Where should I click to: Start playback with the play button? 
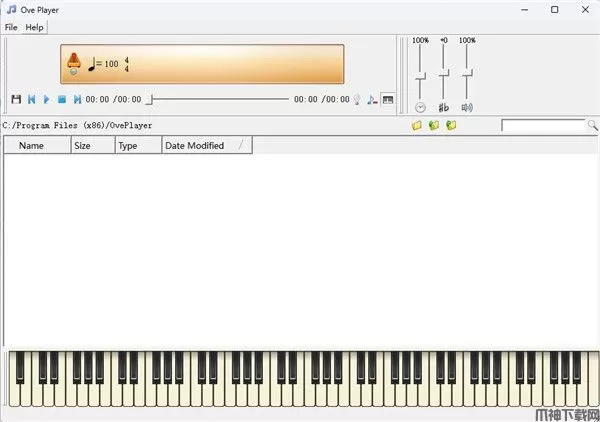click(x=46, y=99)
